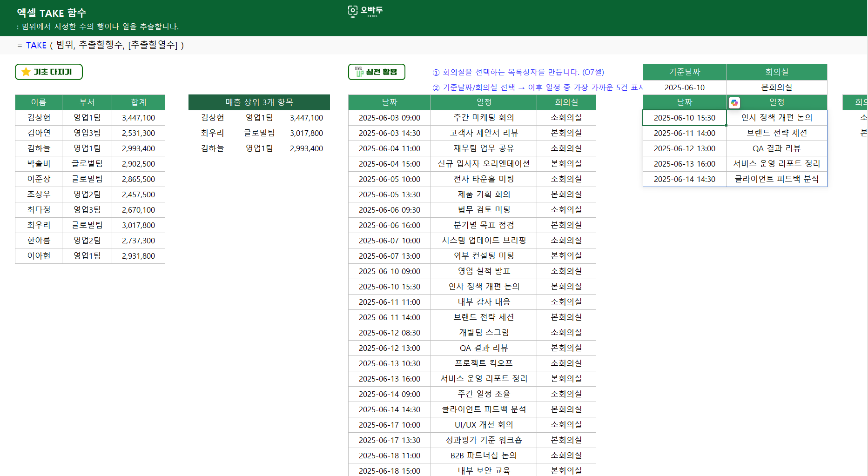Select the 영업 실적 발표 cell

pos(484,271)
